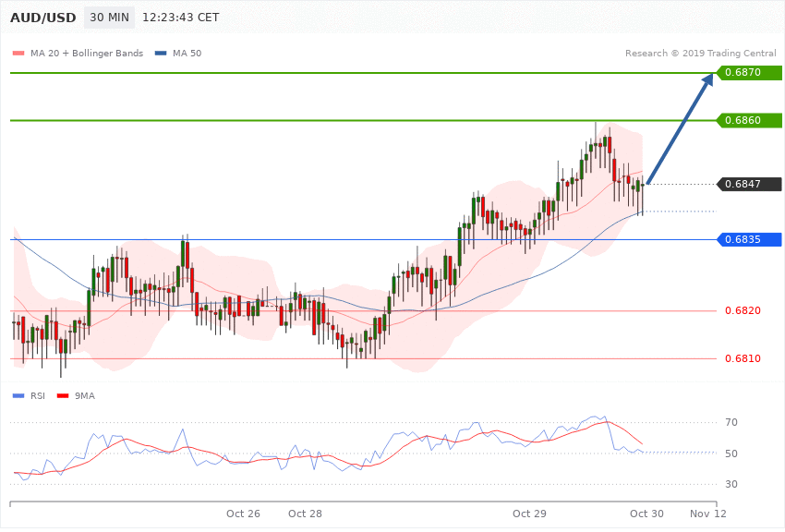Click the RSI legend blue swatch

pyautogui.click(x=18, y=396)
